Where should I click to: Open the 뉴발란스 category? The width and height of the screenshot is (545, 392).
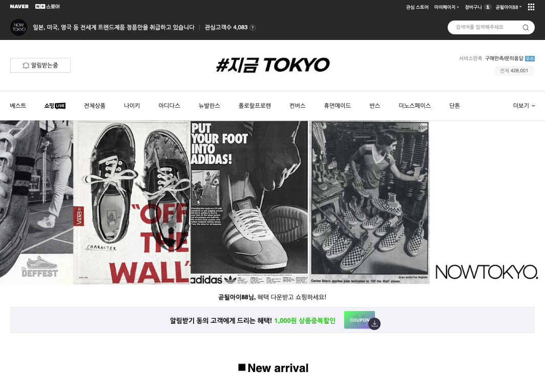click(x=209, y=106)
